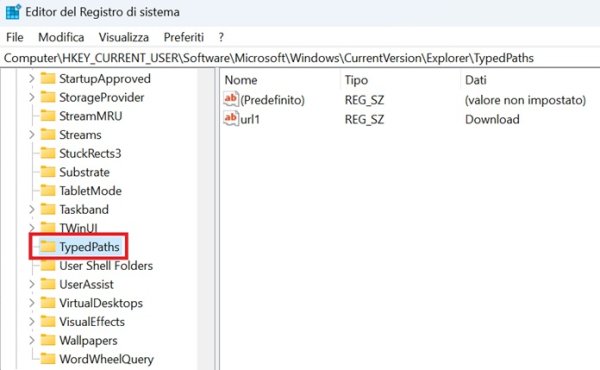Select the StreamMRU key label
This screenshot has width=600, height=370.
pos(91,116)
